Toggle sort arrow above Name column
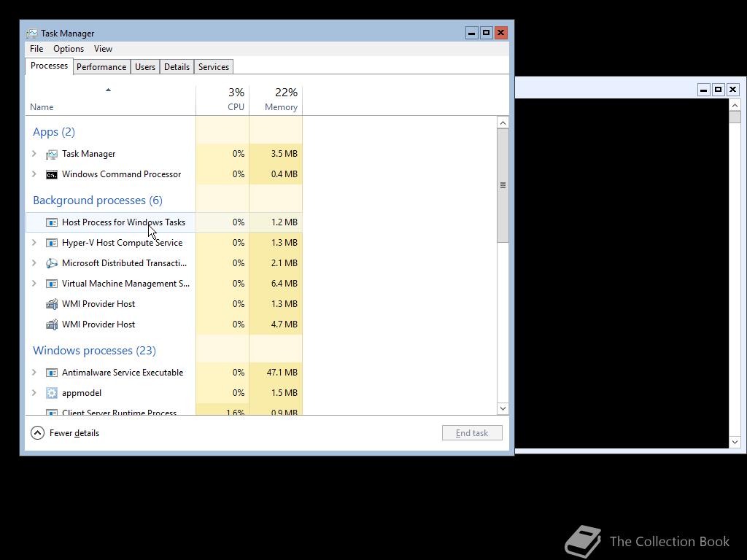747x560 pixels. [108, 90]
